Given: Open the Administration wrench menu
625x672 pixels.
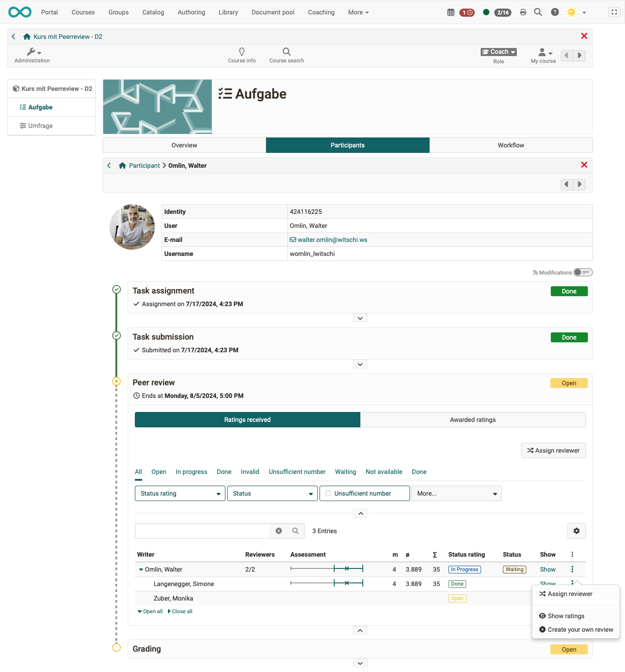Looking at the screenshot, I should coord(32,55).
